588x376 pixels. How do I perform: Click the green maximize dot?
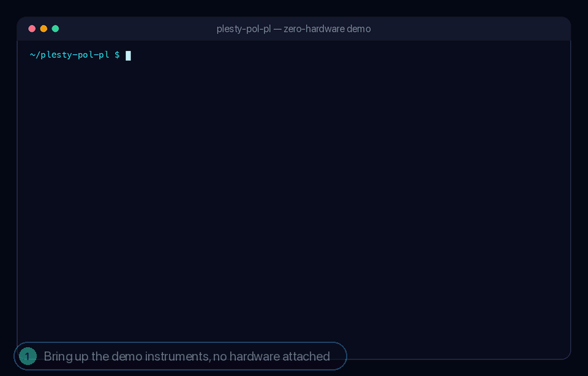click(x=55, y=29)
